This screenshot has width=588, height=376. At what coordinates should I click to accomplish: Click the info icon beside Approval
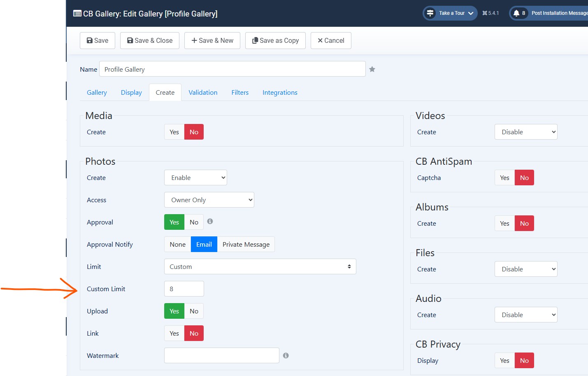pyautogui.click(x=210, y=222)
